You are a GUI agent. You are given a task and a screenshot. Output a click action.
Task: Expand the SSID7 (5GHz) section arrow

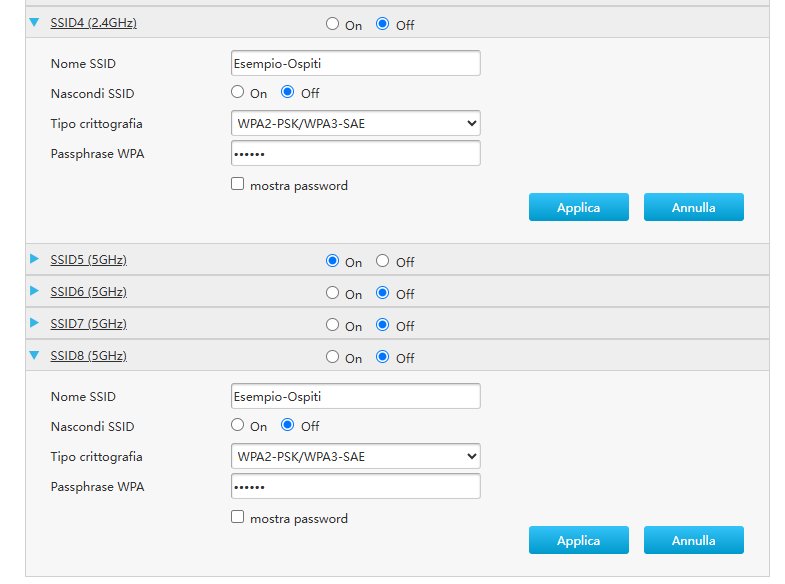click(x=34, y=324)
